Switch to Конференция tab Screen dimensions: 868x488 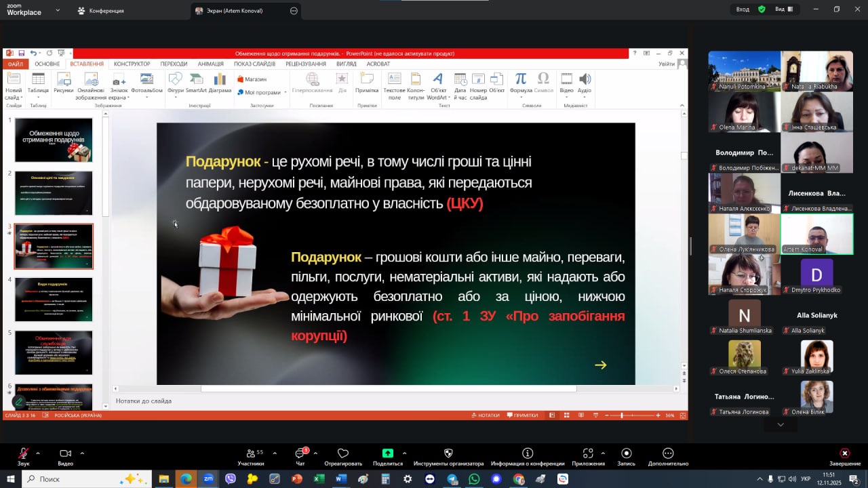point(100,11)
